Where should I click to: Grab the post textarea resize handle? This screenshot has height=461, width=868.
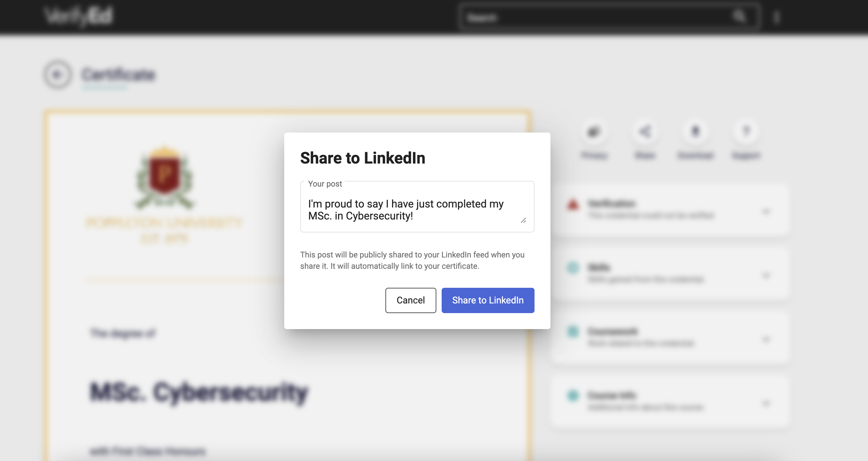tap(523, 221)
